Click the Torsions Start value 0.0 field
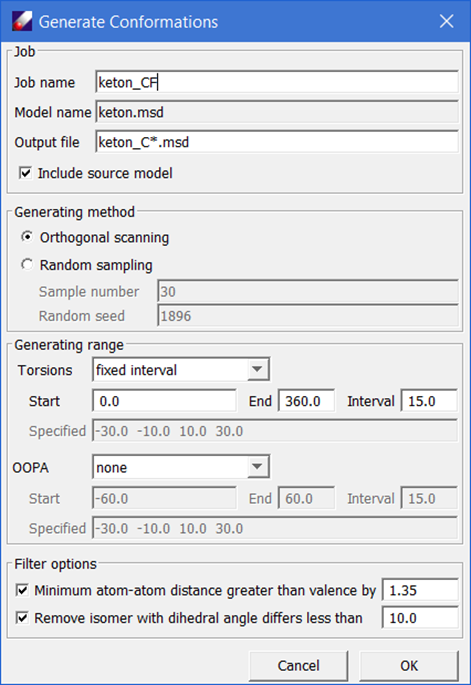The image size is (471, 685). click(164, 401)
